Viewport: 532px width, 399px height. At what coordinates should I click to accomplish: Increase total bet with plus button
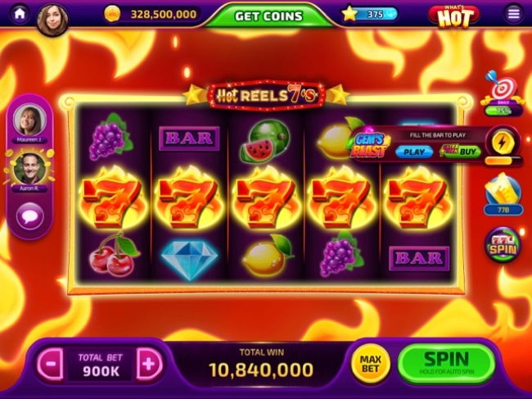149,364
